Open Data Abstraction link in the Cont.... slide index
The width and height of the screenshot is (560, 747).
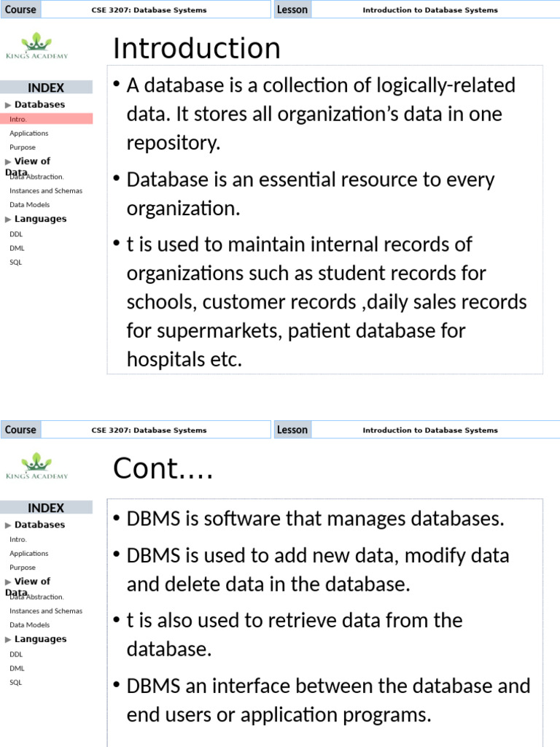pos(36,597)
